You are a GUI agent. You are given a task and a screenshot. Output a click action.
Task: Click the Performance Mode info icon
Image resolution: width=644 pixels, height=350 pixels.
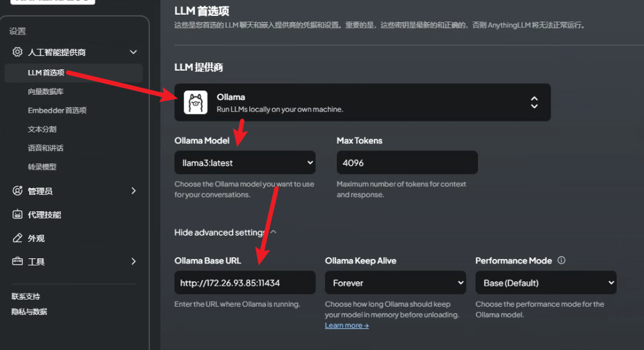[561, 260]
